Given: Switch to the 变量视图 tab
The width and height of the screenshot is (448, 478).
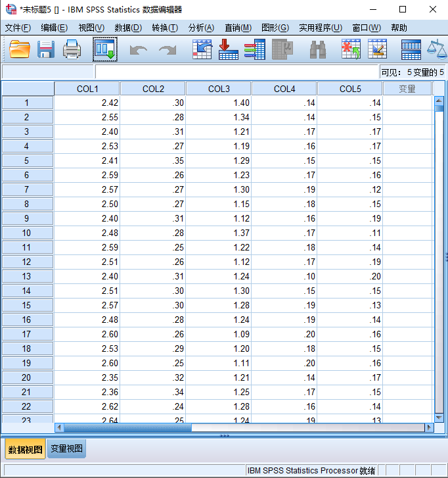Looking at the screenshot, I should point(67,448).
